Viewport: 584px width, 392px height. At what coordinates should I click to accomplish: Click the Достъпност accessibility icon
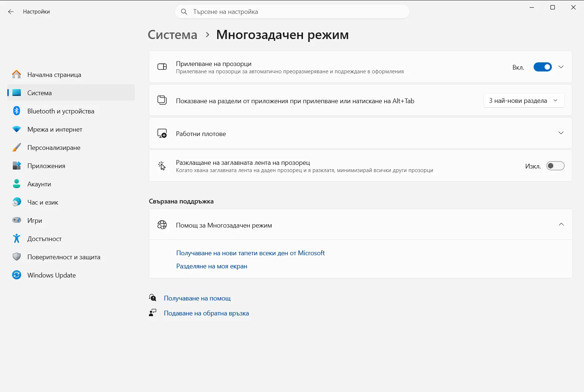[x=16, y=238]
